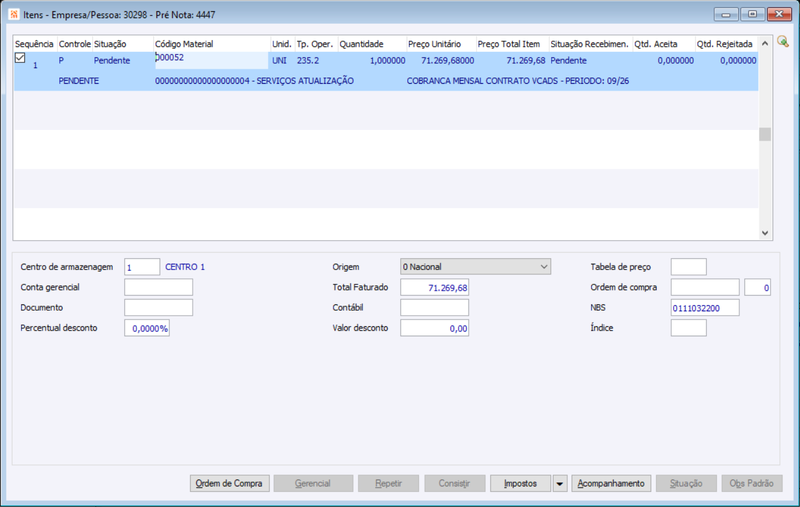Click the Controle column header
Image resolution: width=800 pixels, height=507 pixels.
pos(74,44)
